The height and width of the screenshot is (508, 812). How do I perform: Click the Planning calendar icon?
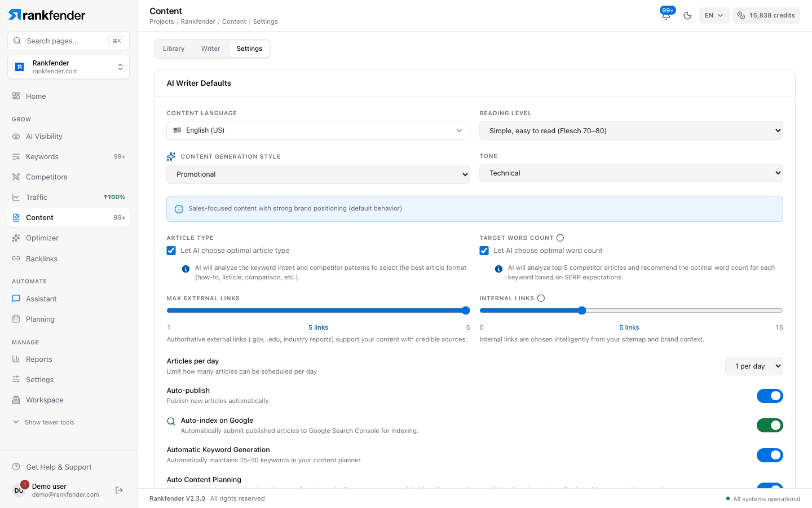(16, 319)
